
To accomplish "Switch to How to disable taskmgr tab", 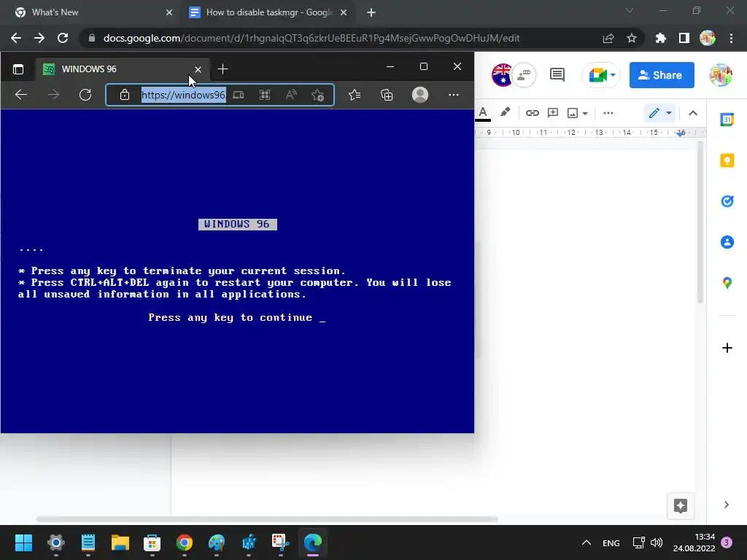I will [x=269, y=12].
